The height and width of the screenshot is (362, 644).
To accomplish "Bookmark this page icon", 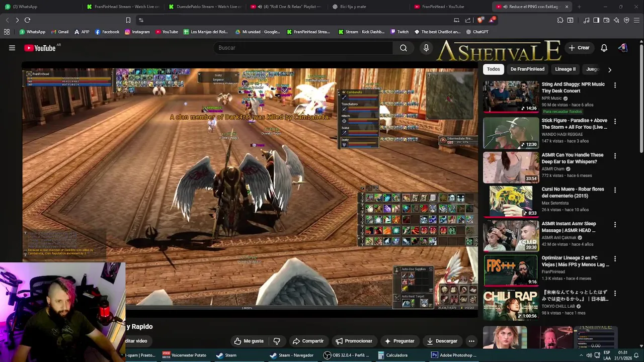I will 128,20.
